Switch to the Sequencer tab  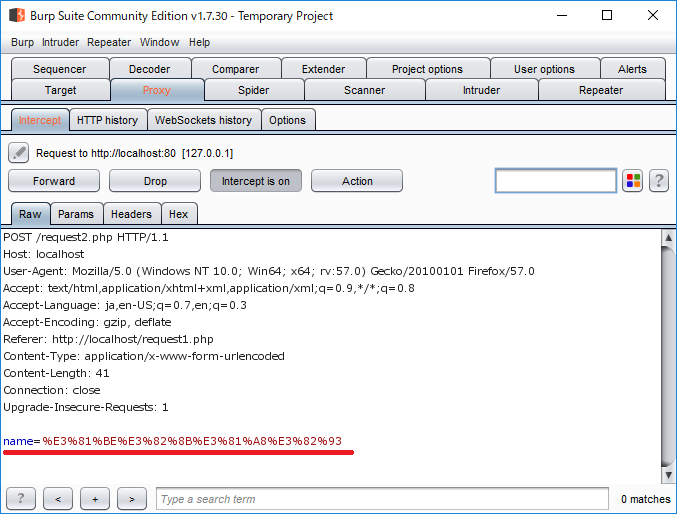point(60,69)
